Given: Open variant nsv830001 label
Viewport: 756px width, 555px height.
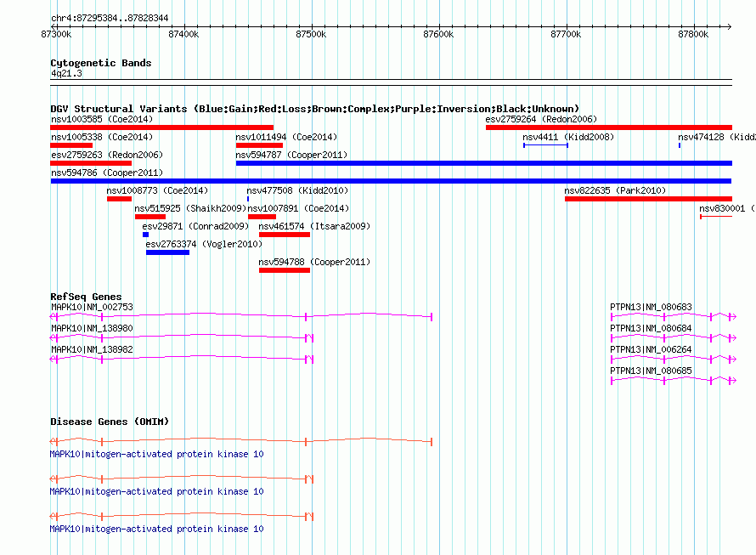Looking at the screenshot, I should 727,208.
